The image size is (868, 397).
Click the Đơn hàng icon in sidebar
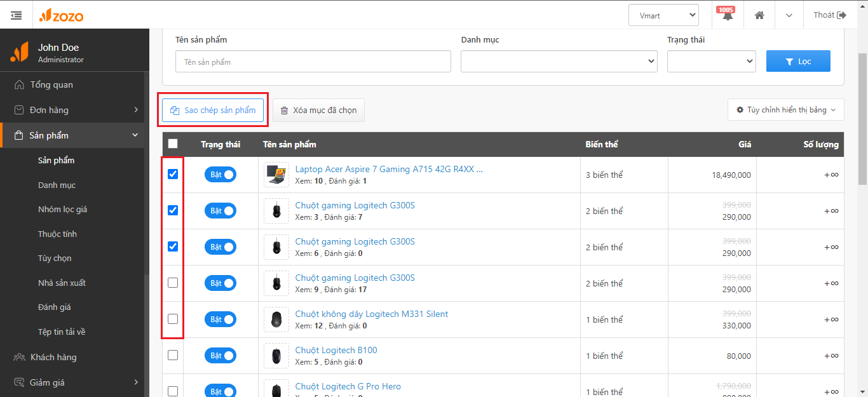coord(20,110)
